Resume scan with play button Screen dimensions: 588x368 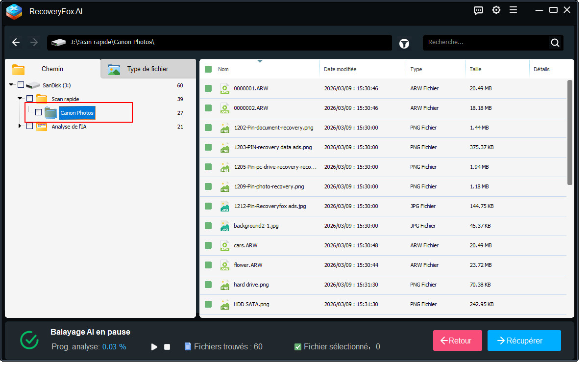pyautogui.click(x=154, y=347)
